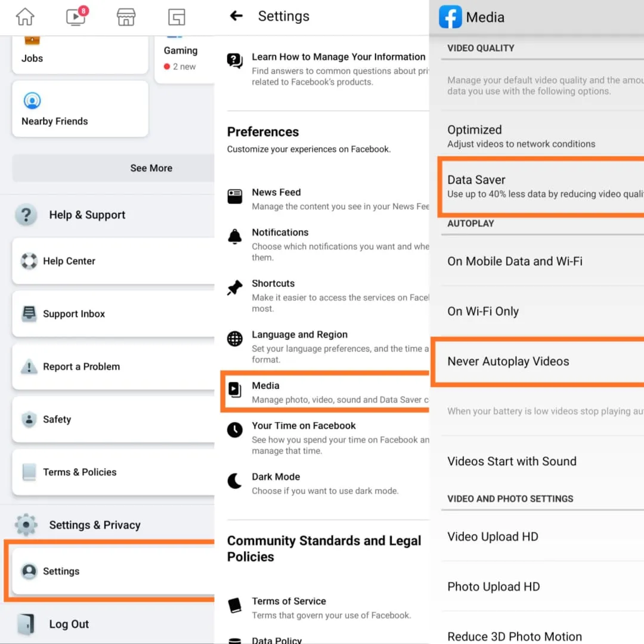
Task: Tap the Home icon in top bar
Action: click(25, 17)
